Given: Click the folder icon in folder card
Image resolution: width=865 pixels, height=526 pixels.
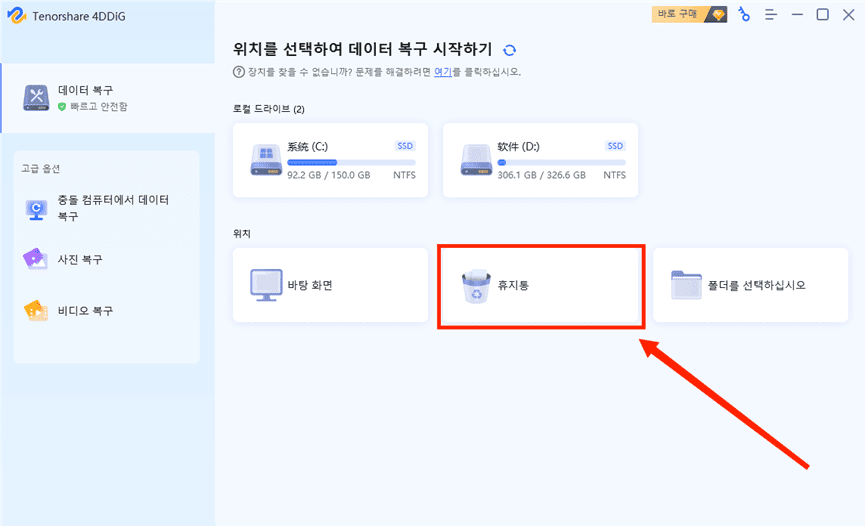Looking at the screenshot, I should (x=686, y=285).
